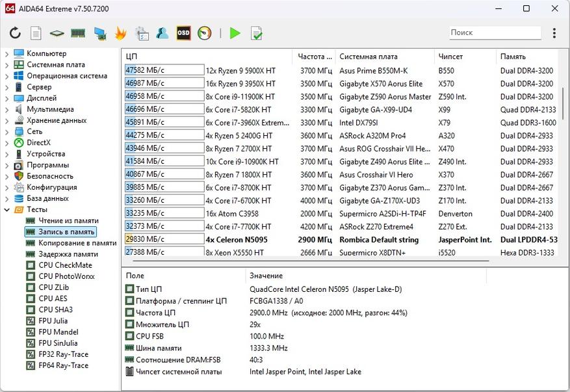Viewport: 570px width, 392px height.
Task: Click the vertical scrollbar of results list
Action: [563, 103]
